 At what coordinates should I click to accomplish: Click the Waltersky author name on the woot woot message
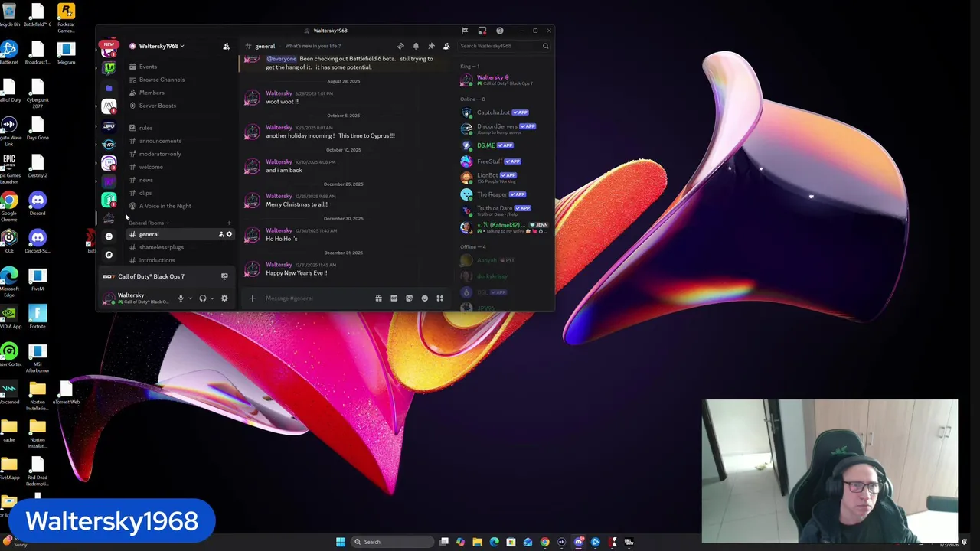pyautogui.click(x=279, y=93)
